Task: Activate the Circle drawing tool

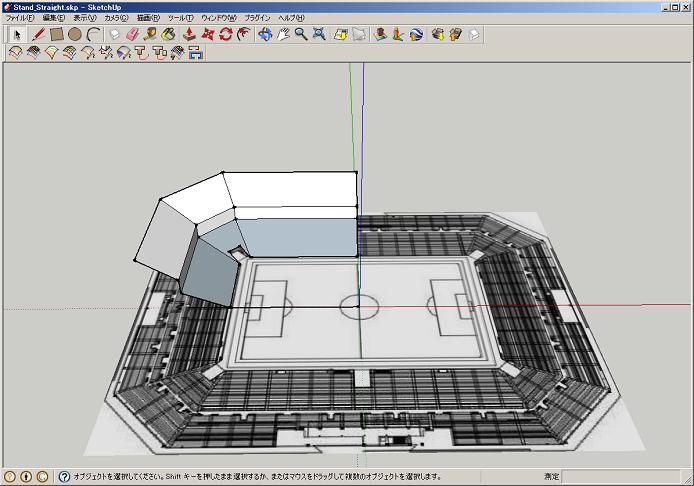Action: click(x=75, y=34)
